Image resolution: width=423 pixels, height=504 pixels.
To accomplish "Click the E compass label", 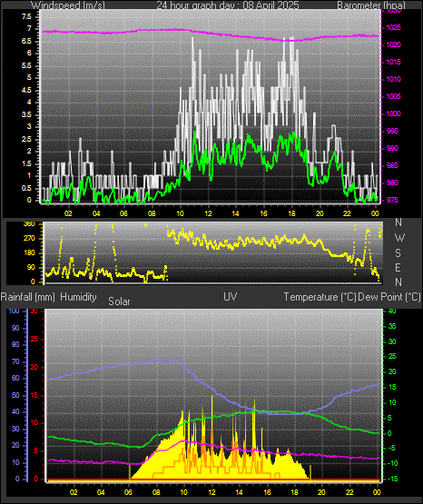I will pos(398,267).
